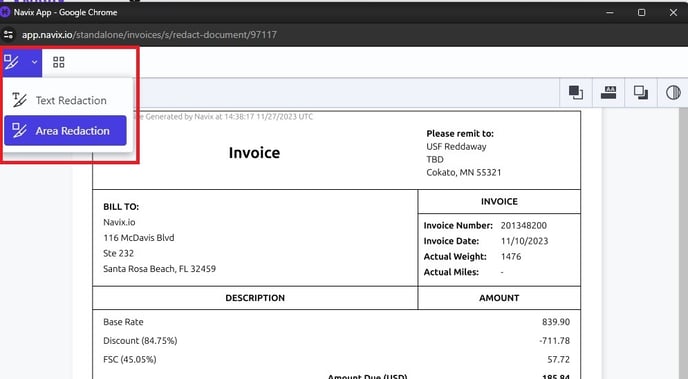
Task: Focus the app.navix.io URL address field
Action: (x=149, y=35)
